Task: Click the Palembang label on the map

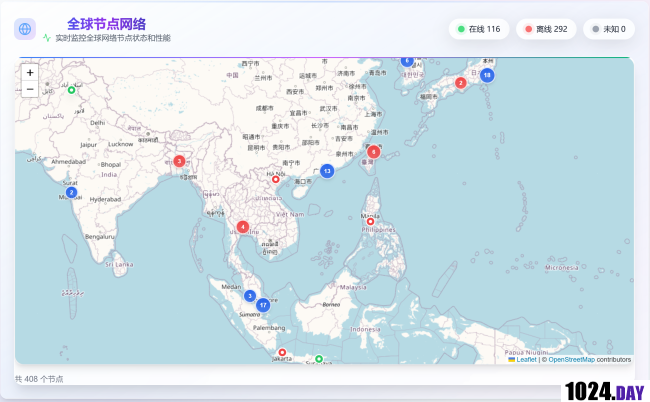Action: pyautogui.click(x=269, y=328)
